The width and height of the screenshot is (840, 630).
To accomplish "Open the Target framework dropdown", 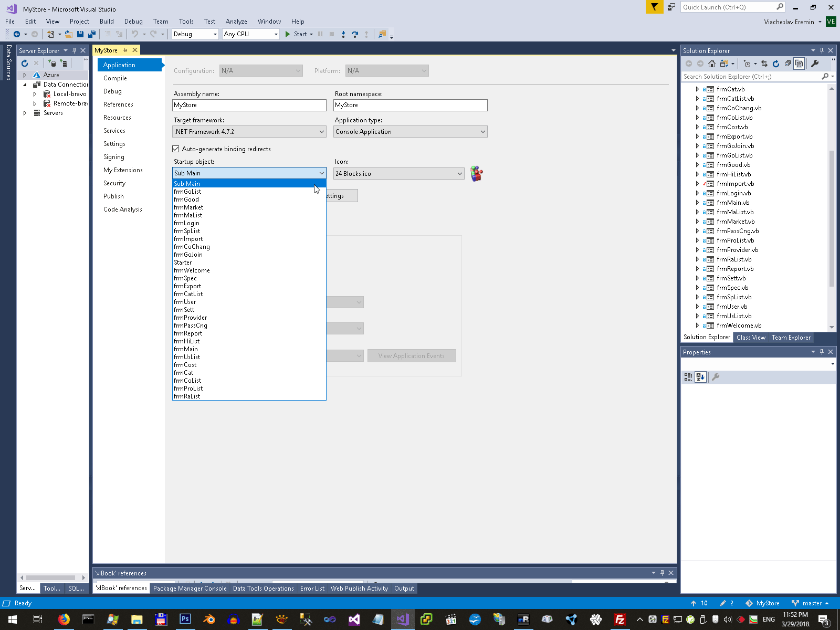I will (249, 132).
